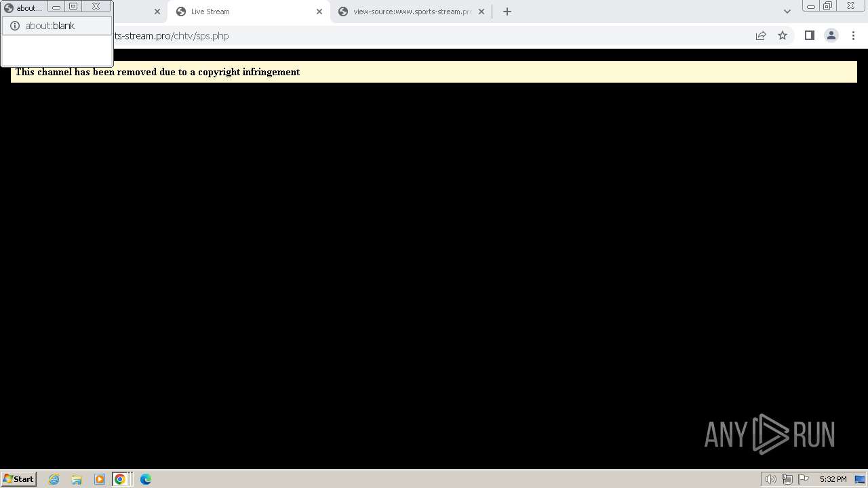Expand the tab search dropdown
Image resolution: width=868 pixels, height=488 pixels.
pos(787,12)
